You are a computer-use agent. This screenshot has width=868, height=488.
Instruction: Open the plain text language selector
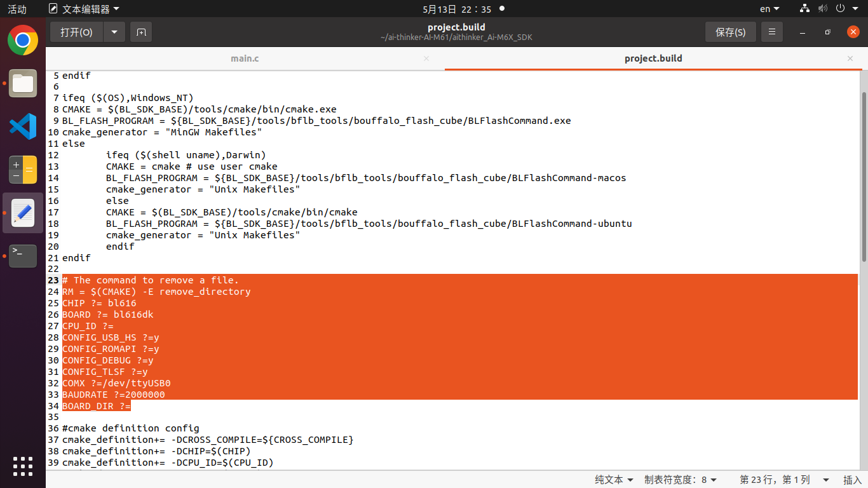pos(614,480)
